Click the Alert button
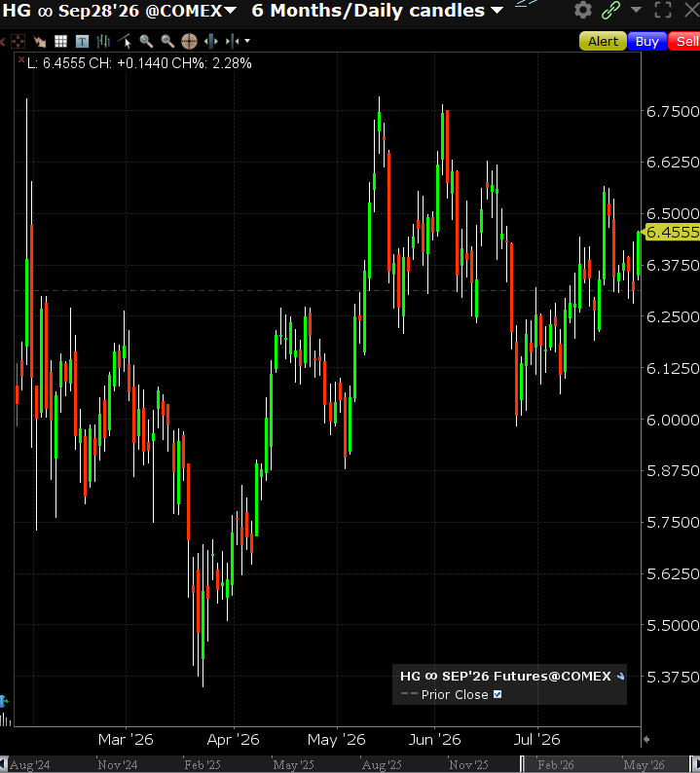700x773 pixels. click(603, 42)
